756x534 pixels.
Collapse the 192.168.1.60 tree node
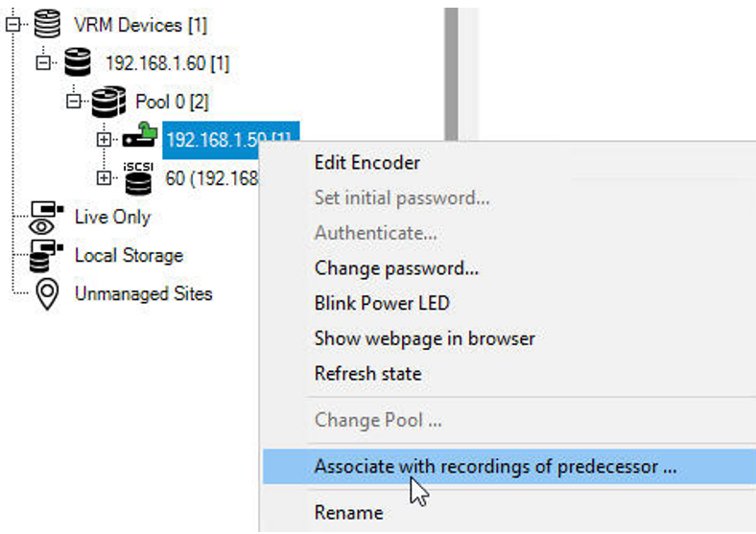[x=42, y=63]
